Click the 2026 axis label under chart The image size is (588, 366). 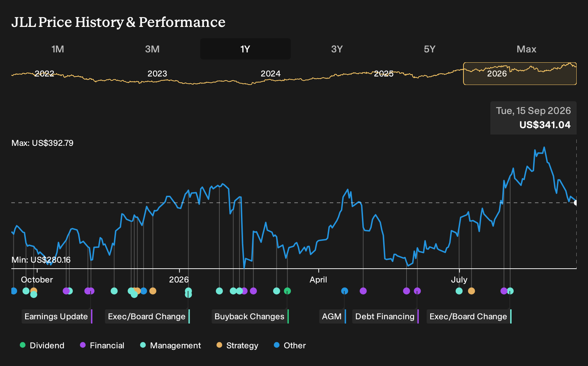coord(179,280)
